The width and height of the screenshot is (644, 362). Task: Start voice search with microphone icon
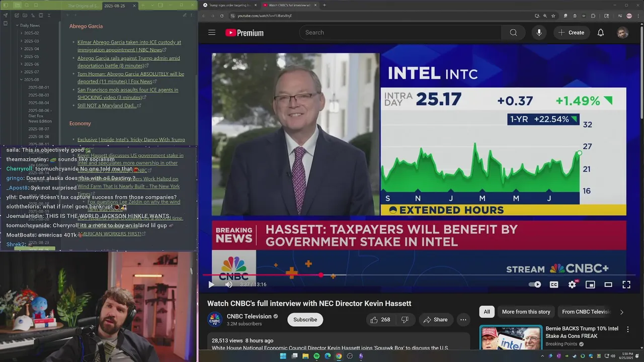coord(539,33)
